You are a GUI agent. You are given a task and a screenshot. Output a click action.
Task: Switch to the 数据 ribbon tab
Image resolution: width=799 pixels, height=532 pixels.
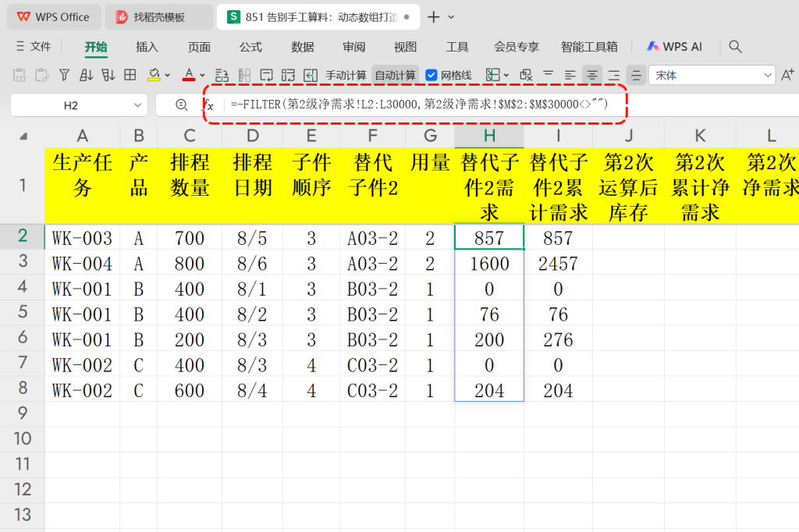coord(303,47)
